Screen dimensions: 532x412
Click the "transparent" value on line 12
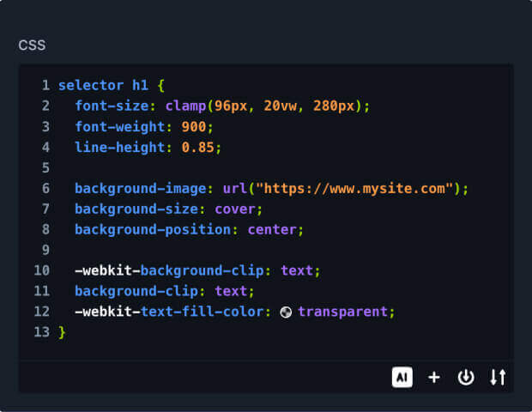click(343, 312)
